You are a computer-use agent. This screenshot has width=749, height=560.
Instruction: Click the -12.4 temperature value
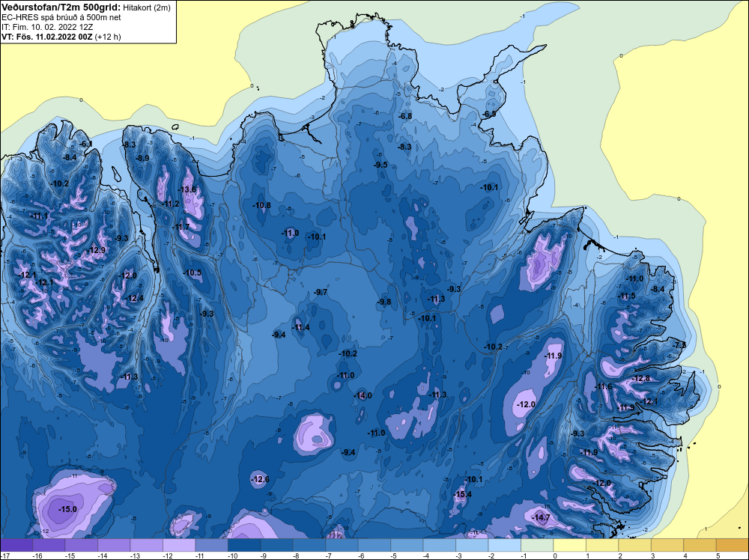coord(134,299)
